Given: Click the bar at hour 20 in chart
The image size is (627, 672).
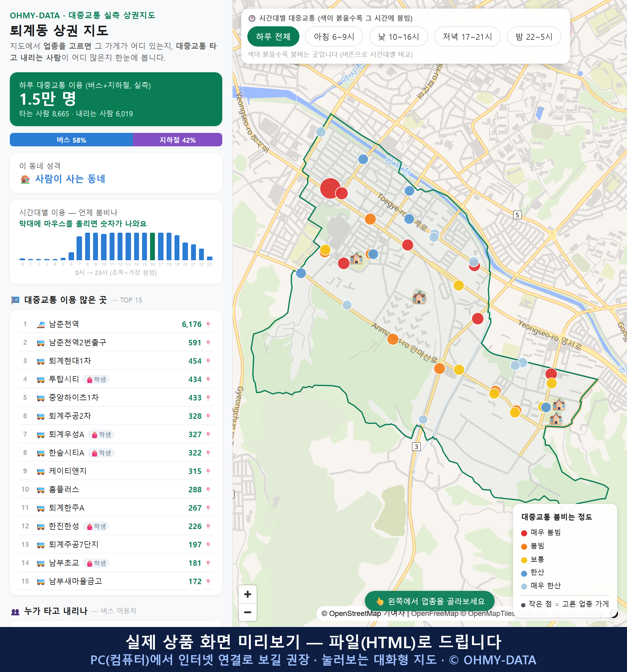Looking at the screenshot, I should pos(185,251).
